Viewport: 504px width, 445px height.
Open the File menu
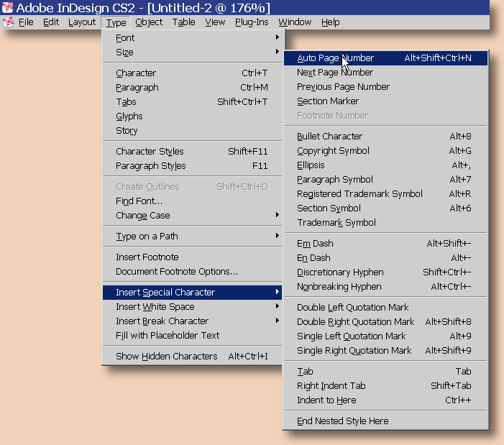tap(26, 22)
